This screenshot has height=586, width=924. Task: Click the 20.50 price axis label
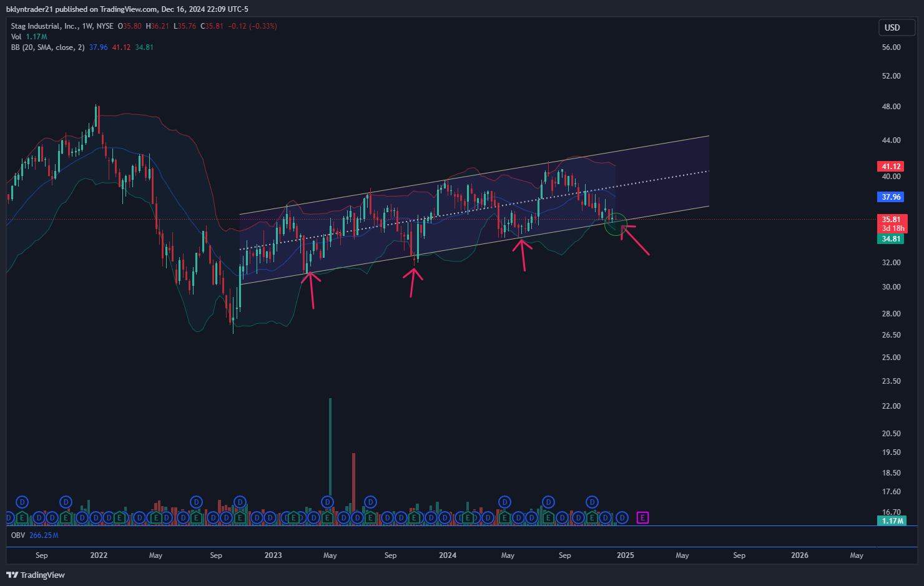click(891, 434)
